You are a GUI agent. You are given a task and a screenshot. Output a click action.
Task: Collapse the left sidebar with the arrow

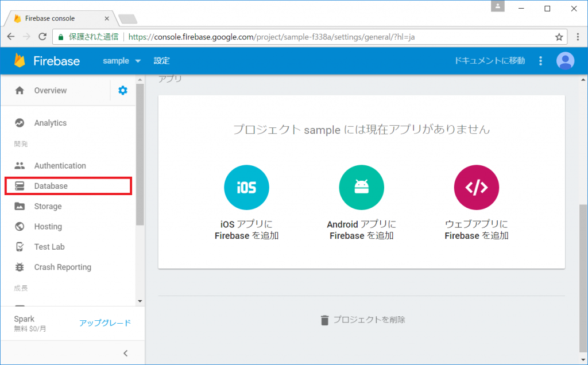click(x=125, y=353)
